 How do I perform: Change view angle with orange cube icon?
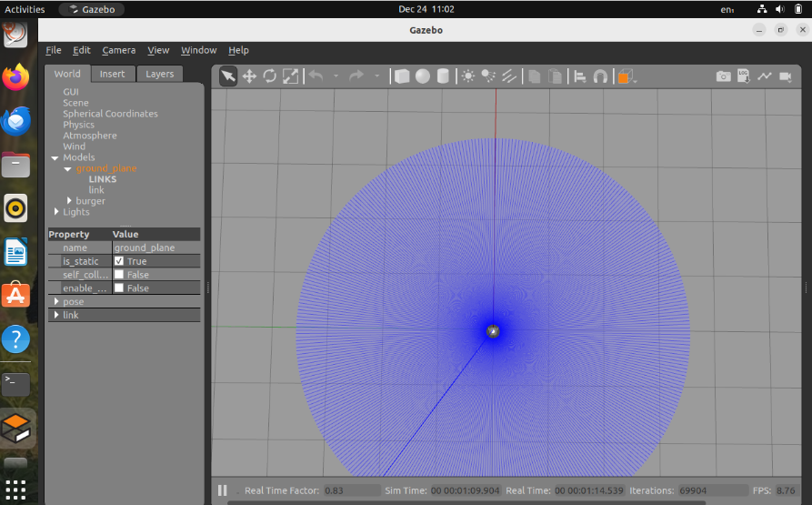[626, 76]
